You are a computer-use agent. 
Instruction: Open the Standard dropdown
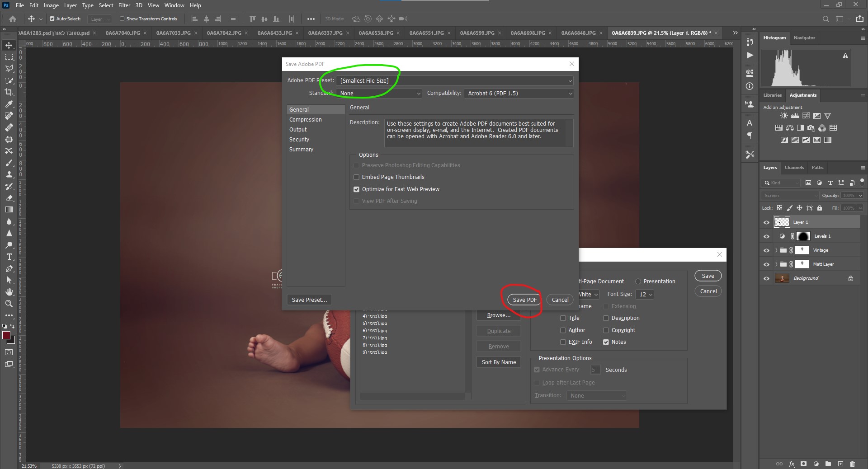(379, 94)
